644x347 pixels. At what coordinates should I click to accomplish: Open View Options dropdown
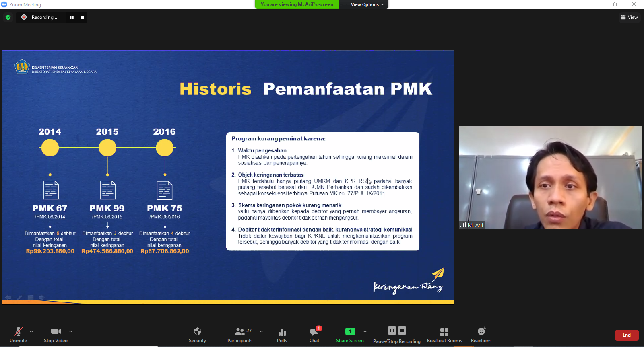367,4
